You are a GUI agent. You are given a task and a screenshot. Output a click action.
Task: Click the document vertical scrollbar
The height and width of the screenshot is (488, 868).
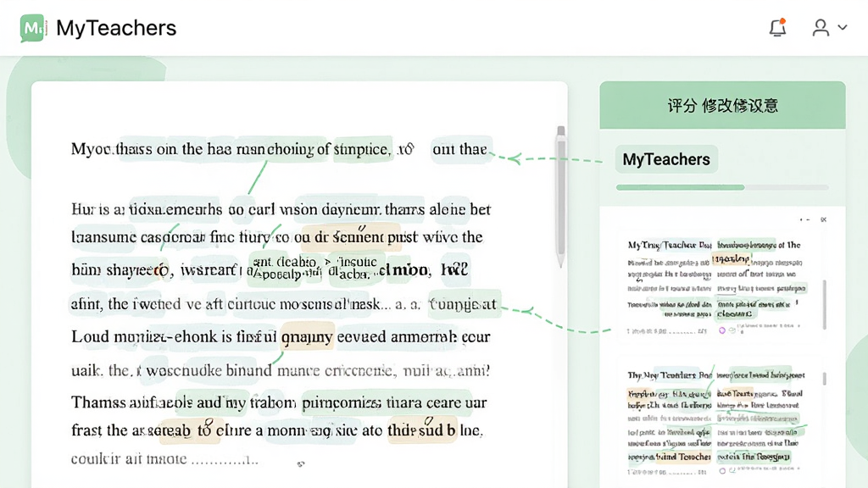[561, 196]
